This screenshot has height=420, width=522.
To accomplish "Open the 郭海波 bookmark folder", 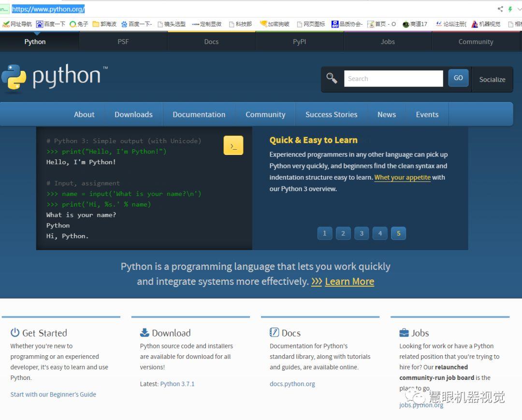I will [104, 24].
